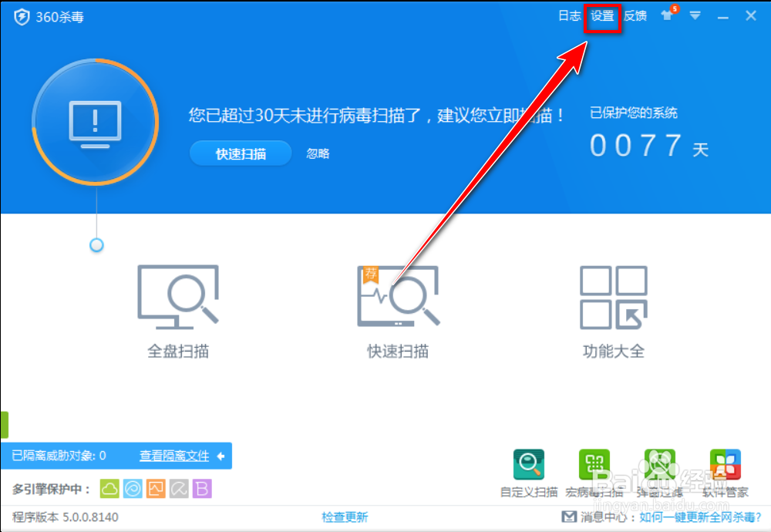Click the timeline circle marker below status

coord(96,245)
